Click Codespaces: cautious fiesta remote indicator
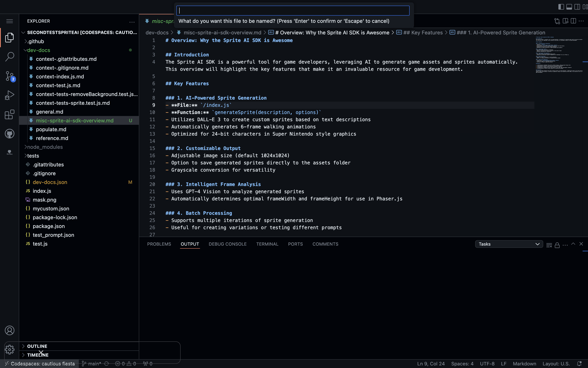588x368 pixels. pos(39,364)
